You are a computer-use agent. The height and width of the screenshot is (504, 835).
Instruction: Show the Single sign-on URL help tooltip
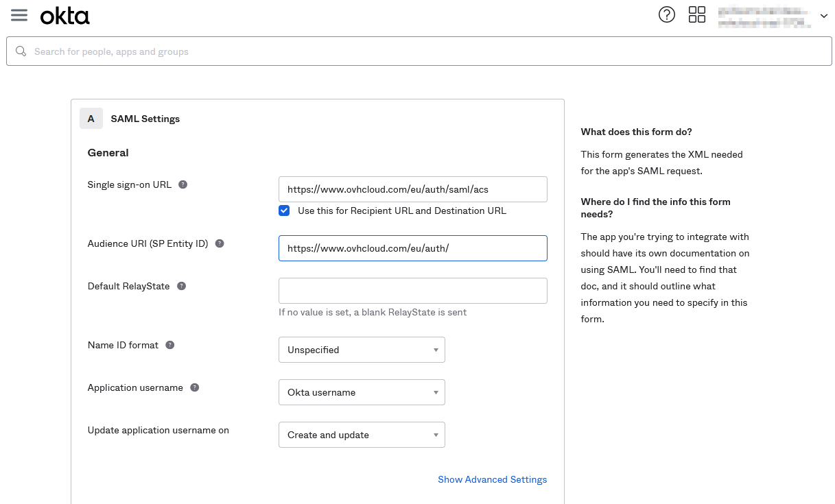point(183,184)
